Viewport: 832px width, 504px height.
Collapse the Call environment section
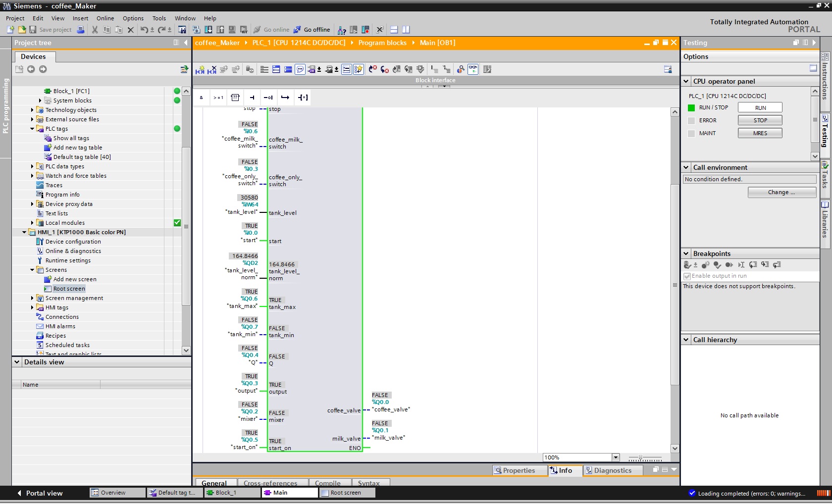pos(686,167)
